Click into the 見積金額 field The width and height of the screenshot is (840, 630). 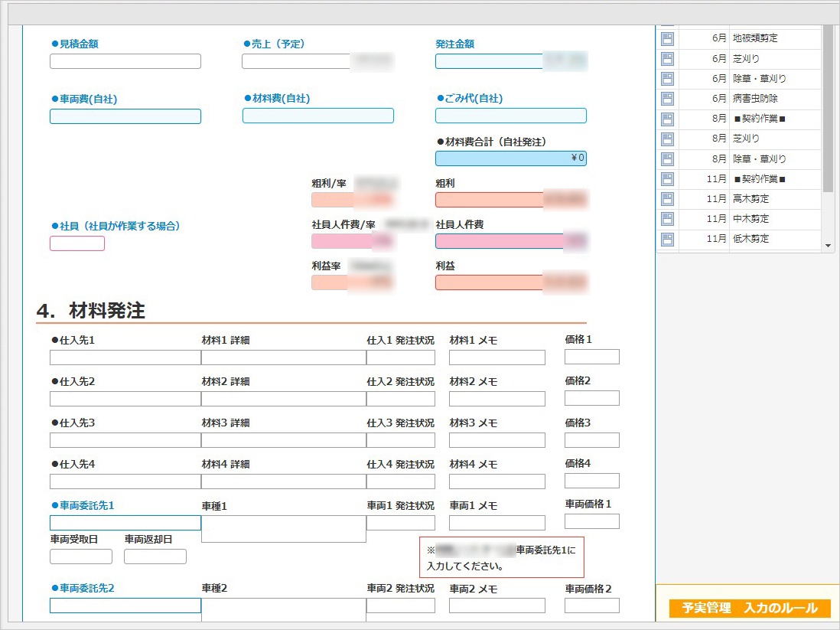[125, 62]
